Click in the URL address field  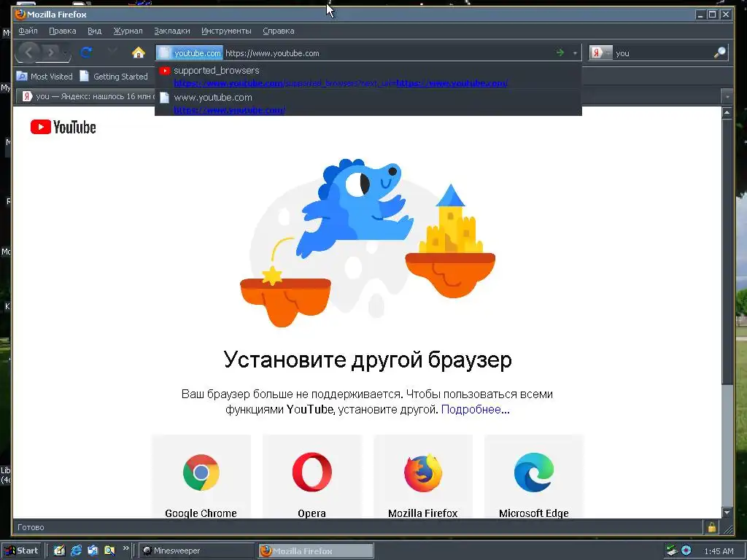388,52
